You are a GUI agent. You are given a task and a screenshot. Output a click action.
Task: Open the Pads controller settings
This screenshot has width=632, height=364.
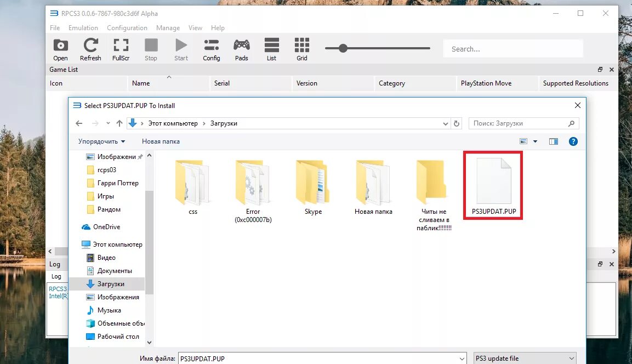241,49
